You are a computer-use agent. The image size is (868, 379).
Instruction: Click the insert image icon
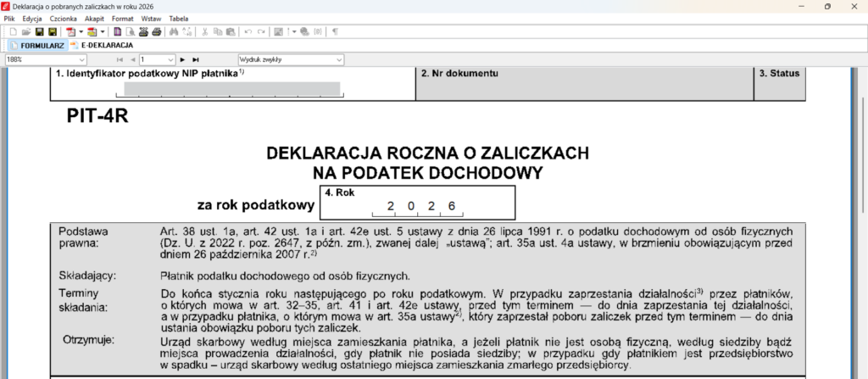tap(278, 31)
